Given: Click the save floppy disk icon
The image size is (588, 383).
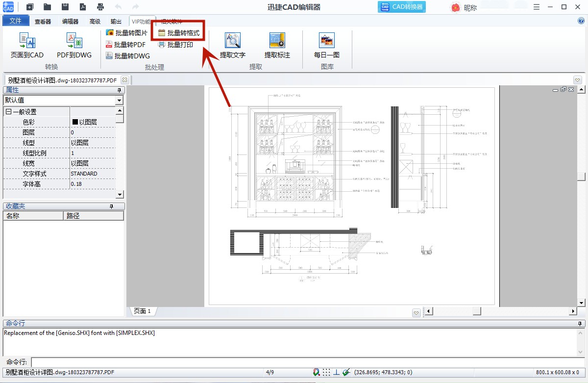Looking at the screenshot, I should [x=65, y=7].
